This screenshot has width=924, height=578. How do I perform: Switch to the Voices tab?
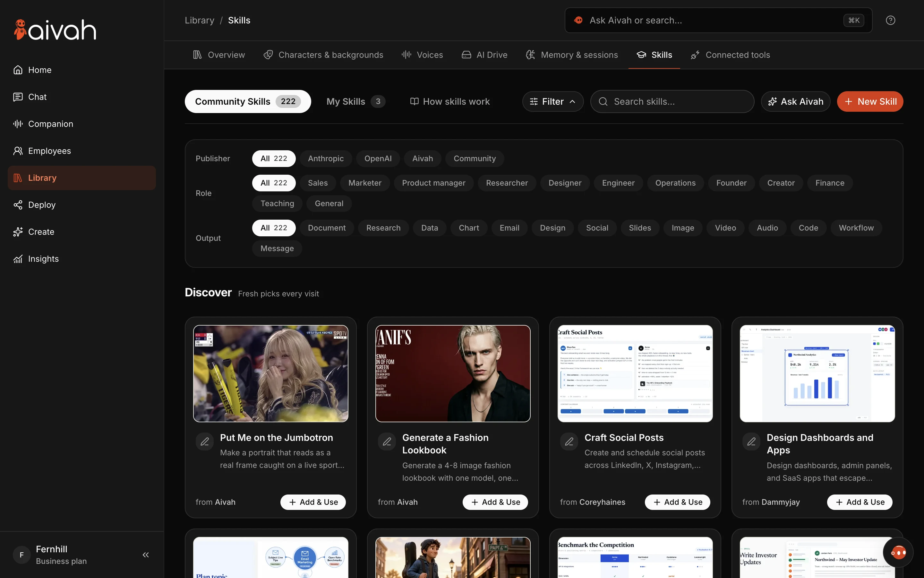(x=422, y=55)
